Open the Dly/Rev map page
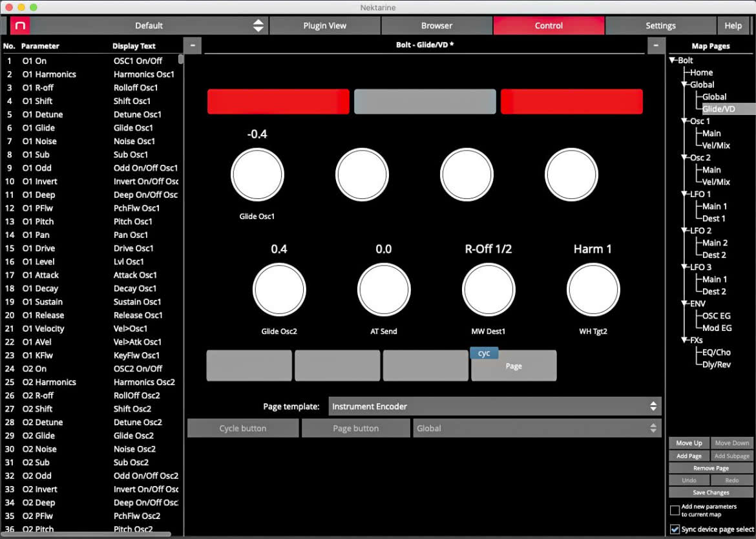This screenshot has width=756, height=539. click(716, 365)
